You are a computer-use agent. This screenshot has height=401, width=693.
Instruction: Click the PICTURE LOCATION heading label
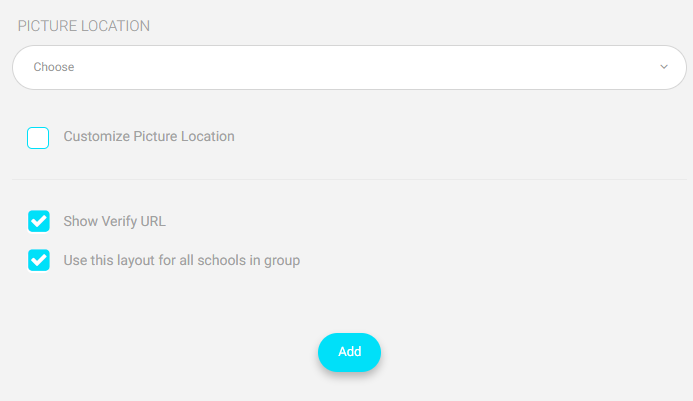(x=84, y=26)
